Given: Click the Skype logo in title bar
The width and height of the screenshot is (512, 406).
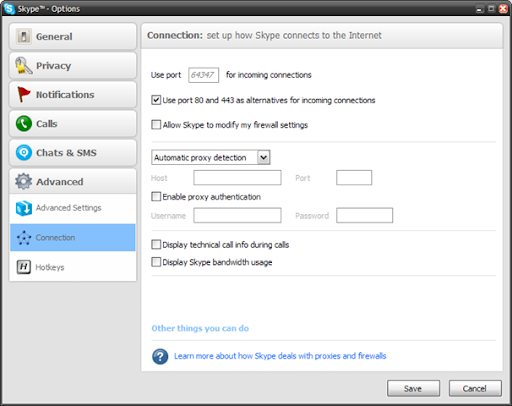Looking at the screenshot, I should click(9, 8).
